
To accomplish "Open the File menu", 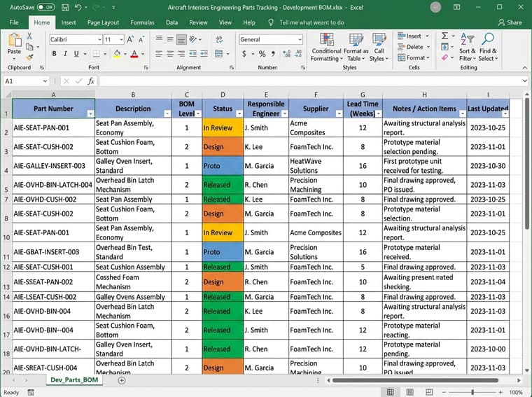I will [14, 22].
